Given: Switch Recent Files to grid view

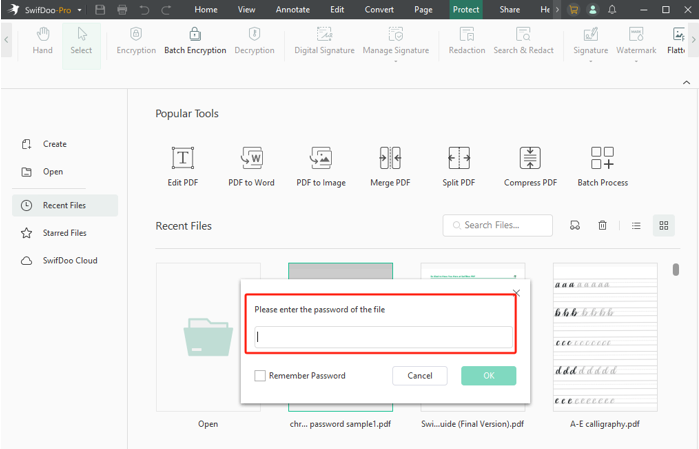Looking at the screenshot, I should 664,226.
